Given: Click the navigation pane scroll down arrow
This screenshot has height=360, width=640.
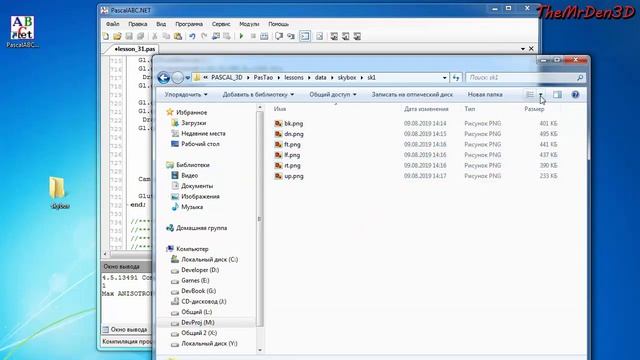Looking at the screenshot, I should pyautogui.click(x=260, y=350).
